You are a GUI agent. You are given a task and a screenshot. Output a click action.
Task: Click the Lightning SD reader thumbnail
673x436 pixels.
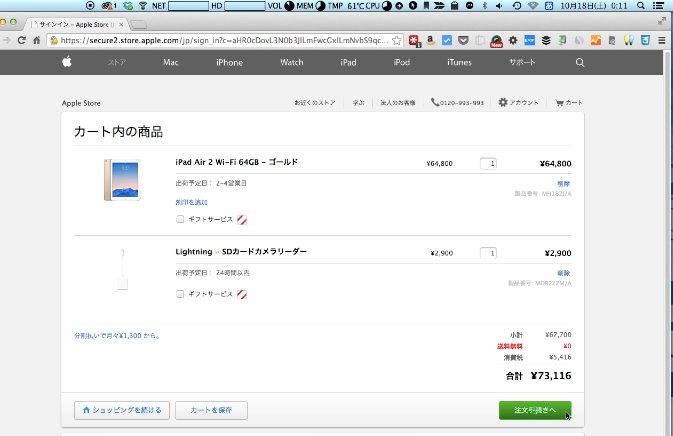123,269
